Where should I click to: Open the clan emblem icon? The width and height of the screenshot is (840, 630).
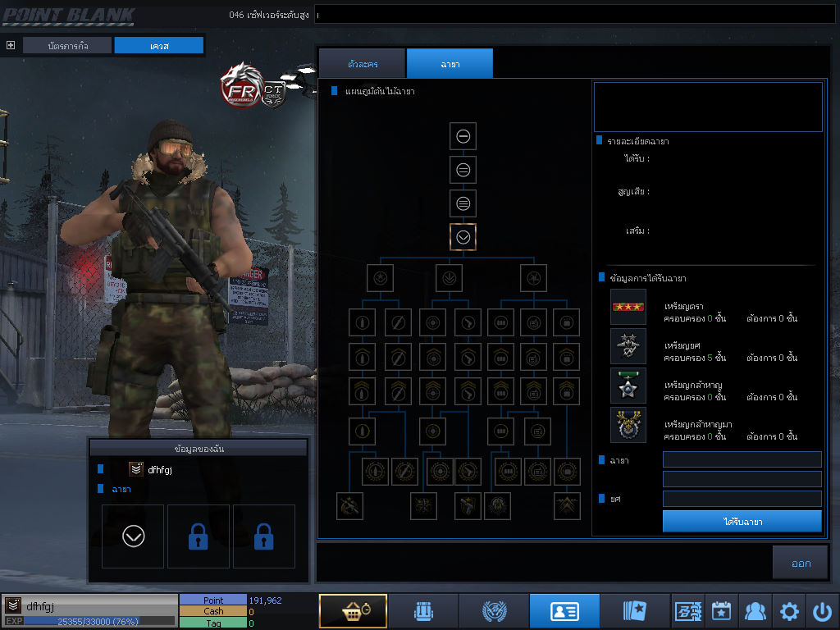[x=493, y=611]
